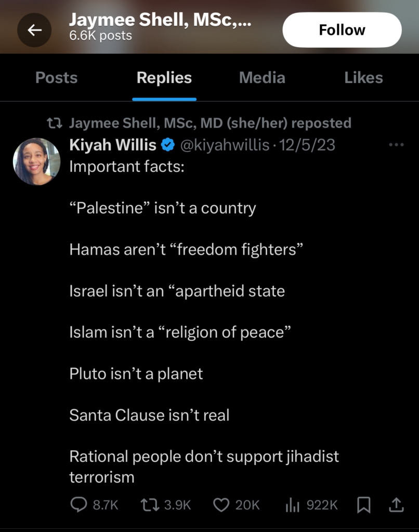Screen dimensions: 419x532
Task: View the Likes tab
Action: click(364, 77)
